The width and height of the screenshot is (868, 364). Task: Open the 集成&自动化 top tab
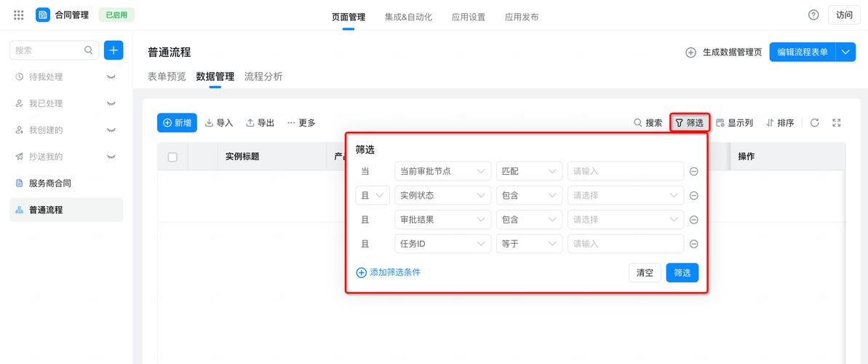click(x=408, y=16)
